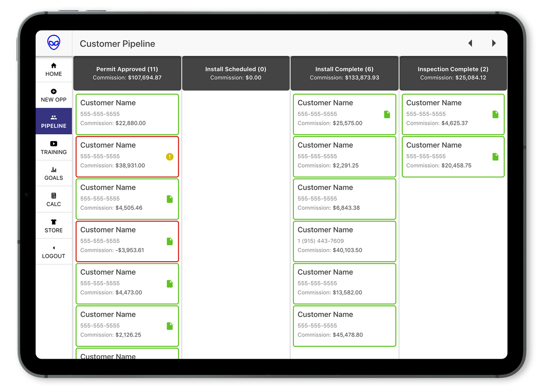Navigate back using the left arrow at top
Viewport: 540px width, 392px height.
470,43
